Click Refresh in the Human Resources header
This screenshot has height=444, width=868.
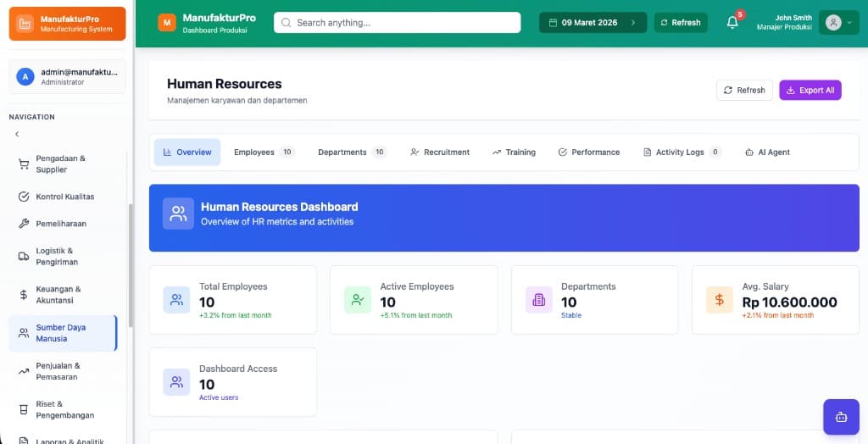[x=743, y=90]
